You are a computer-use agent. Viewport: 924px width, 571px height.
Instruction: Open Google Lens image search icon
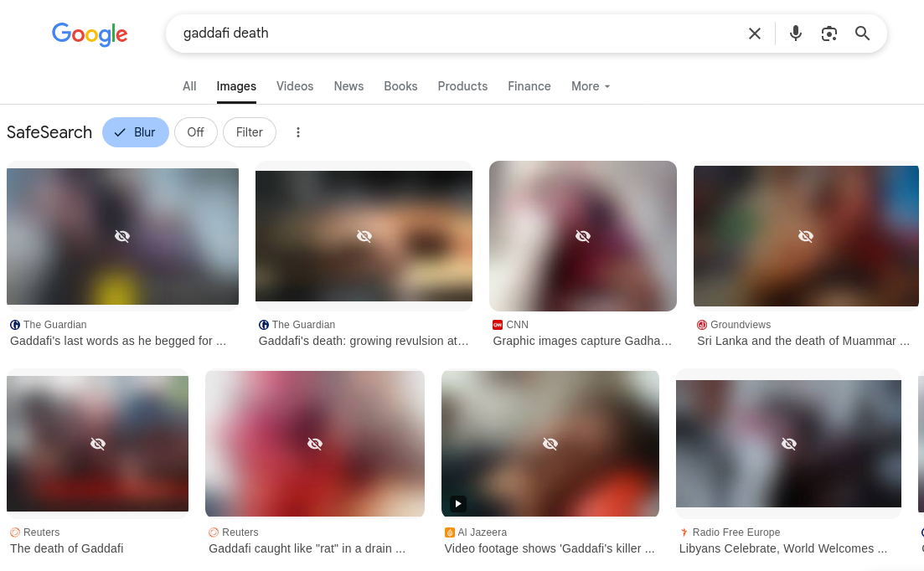829,33
